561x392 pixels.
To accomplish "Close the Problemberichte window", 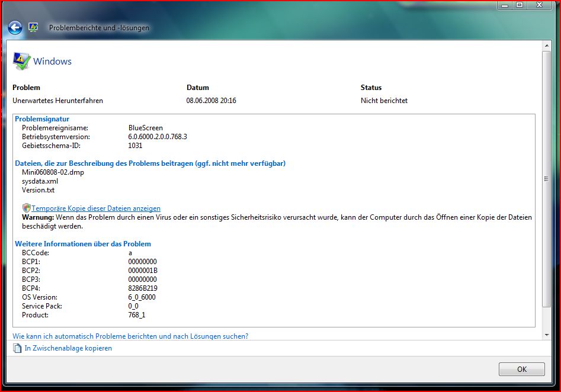I will [x=540, y=5].
